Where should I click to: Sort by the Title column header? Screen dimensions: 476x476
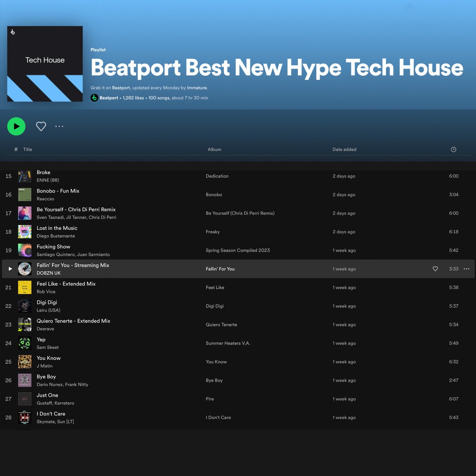click(27, 150)
